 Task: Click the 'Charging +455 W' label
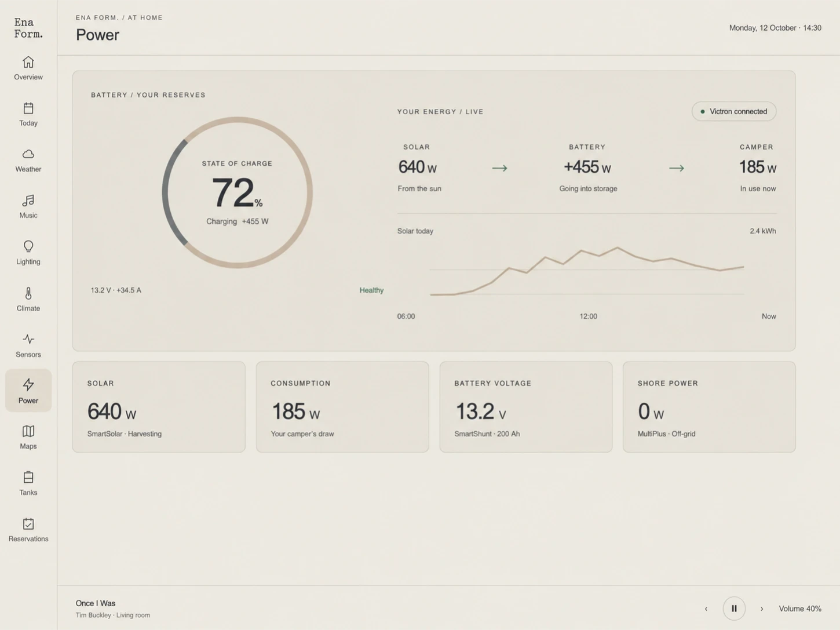coord(238,221)
